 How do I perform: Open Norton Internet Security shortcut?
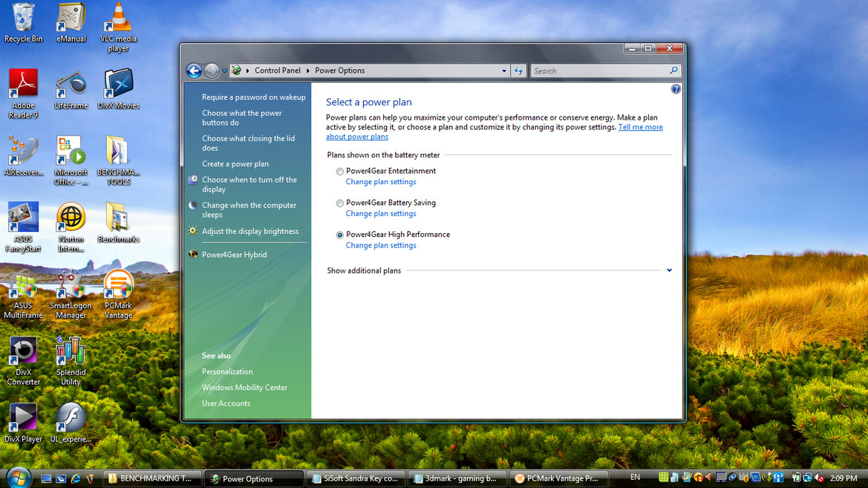(x=71, y=227)
